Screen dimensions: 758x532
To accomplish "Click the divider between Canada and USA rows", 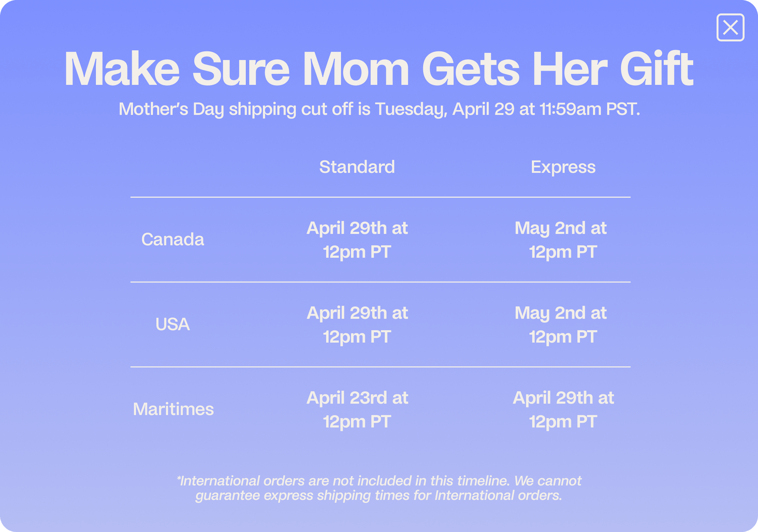I will (x=380, y=282).
